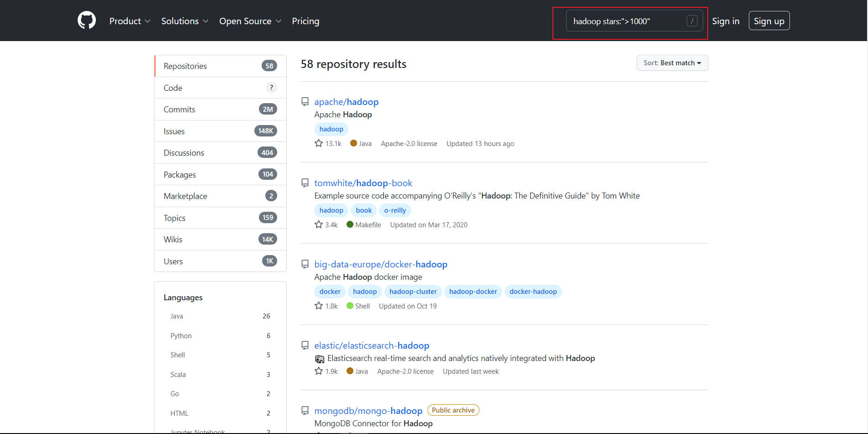Filter results by Shell language
Viewport: 868px width, 434px height.
coord(220,355)
